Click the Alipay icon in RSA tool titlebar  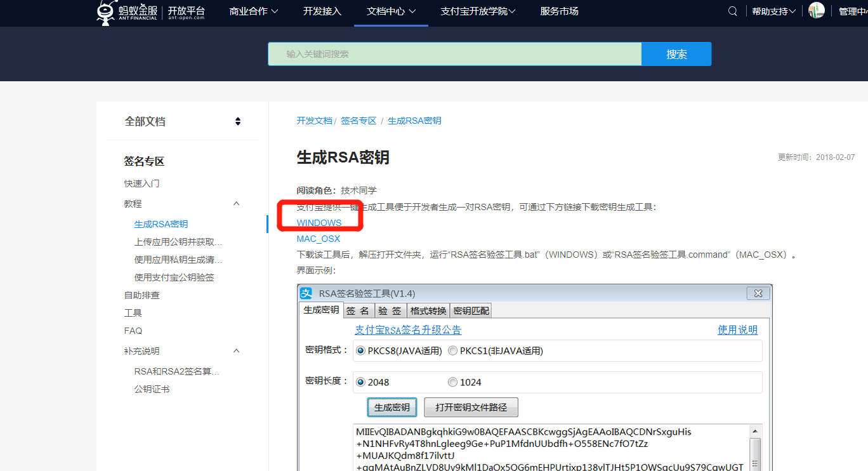[306, 293]
